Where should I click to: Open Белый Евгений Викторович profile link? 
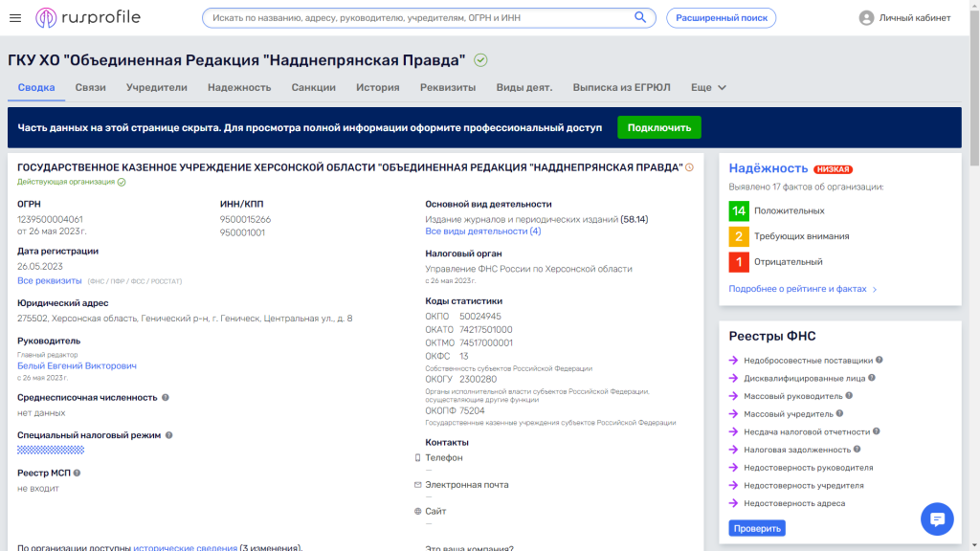point(77,365)
